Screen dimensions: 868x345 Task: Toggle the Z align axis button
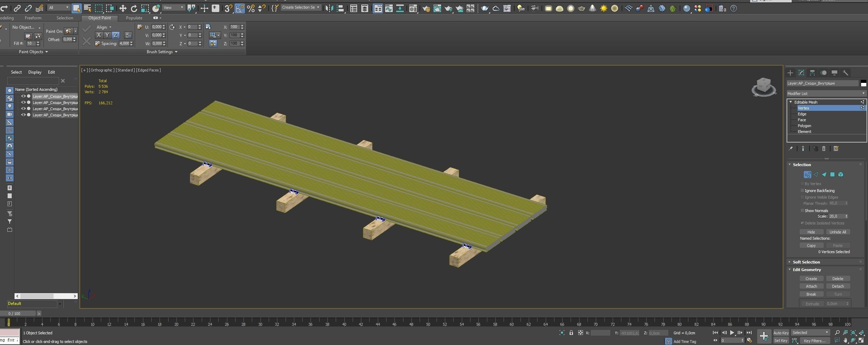(x=116, y=35)
